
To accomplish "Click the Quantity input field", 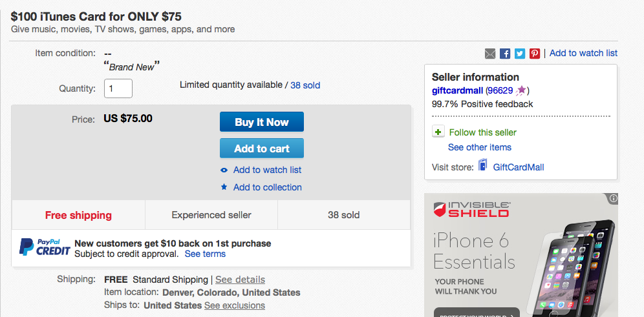I will (118, 88).
